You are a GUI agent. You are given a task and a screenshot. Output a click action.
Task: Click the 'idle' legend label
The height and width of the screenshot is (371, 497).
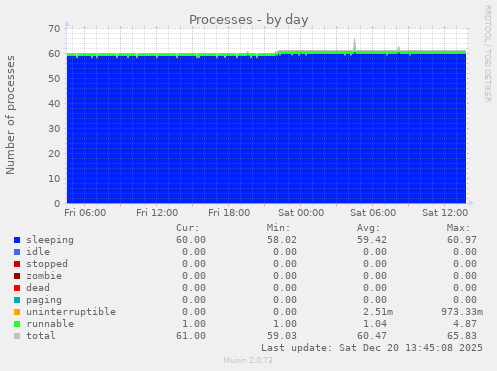[38, 252]
